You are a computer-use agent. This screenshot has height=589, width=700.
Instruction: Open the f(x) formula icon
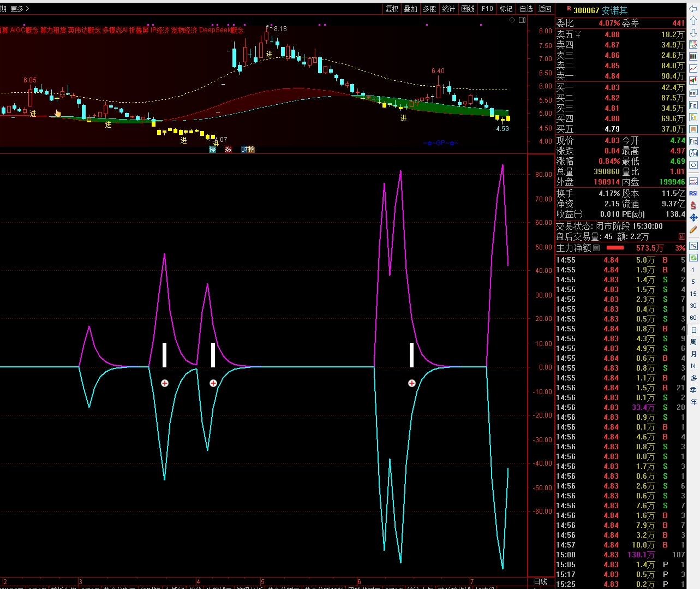(693, 153)
